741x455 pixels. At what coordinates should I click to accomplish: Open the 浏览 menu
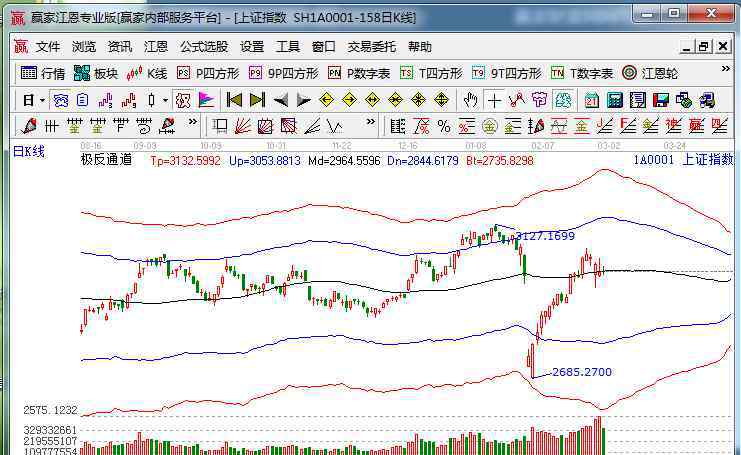pos(84,47)
